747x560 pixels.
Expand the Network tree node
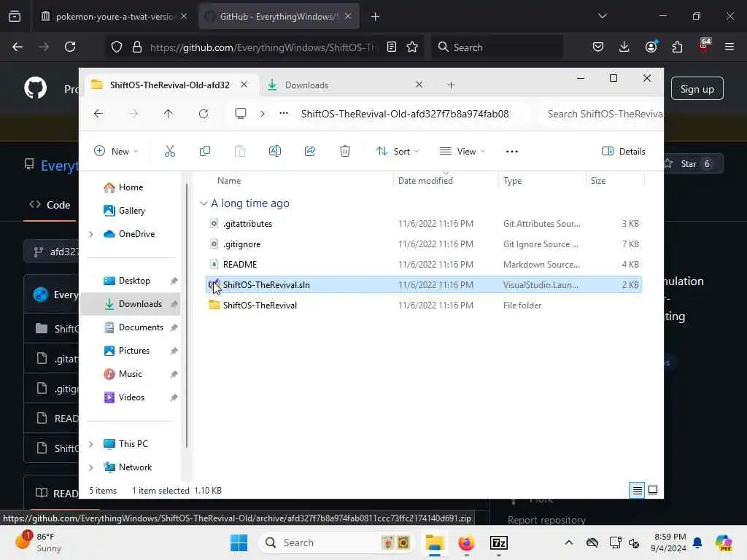point(91,467)
